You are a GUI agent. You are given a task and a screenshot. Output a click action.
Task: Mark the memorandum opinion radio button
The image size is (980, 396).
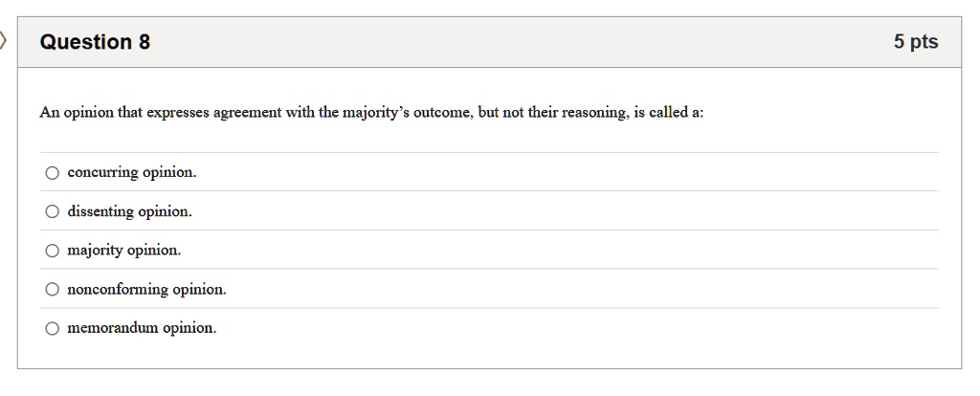(x=52, y=328)
